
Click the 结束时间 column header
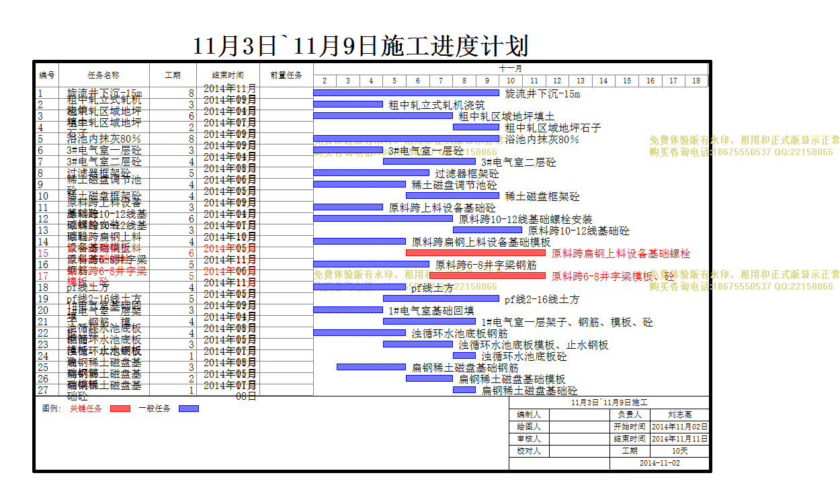[228, 75]
